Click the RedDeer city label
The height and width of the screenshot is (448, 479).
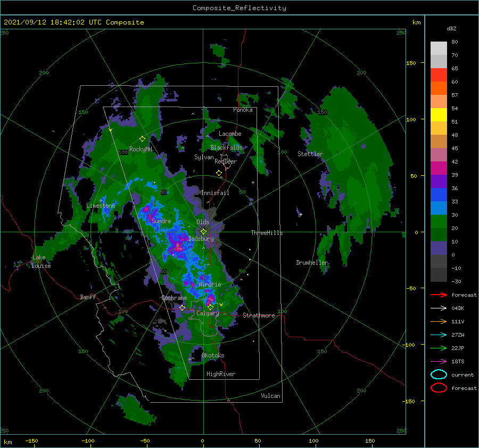click(226, 161)
